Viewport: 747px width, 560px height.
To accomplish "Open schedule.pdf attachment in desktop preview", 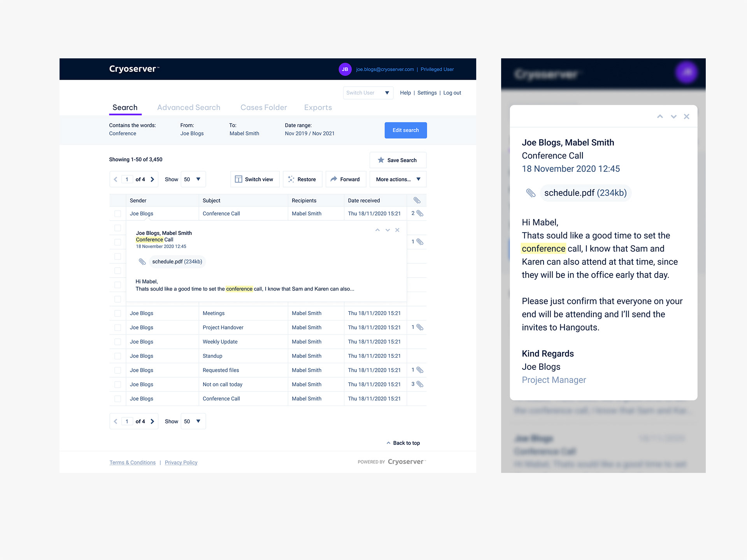I will [x=177, y=262].
